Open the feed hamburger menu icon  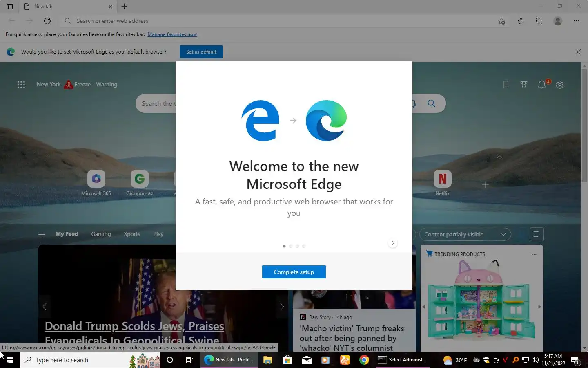coord(42,234)
